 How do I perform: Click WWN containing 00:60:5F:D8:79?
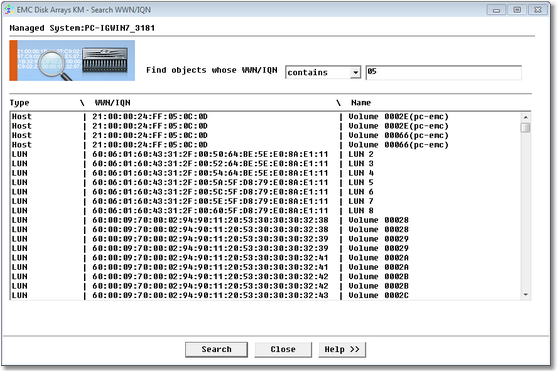pyautogui.click(x=210, y=211)
